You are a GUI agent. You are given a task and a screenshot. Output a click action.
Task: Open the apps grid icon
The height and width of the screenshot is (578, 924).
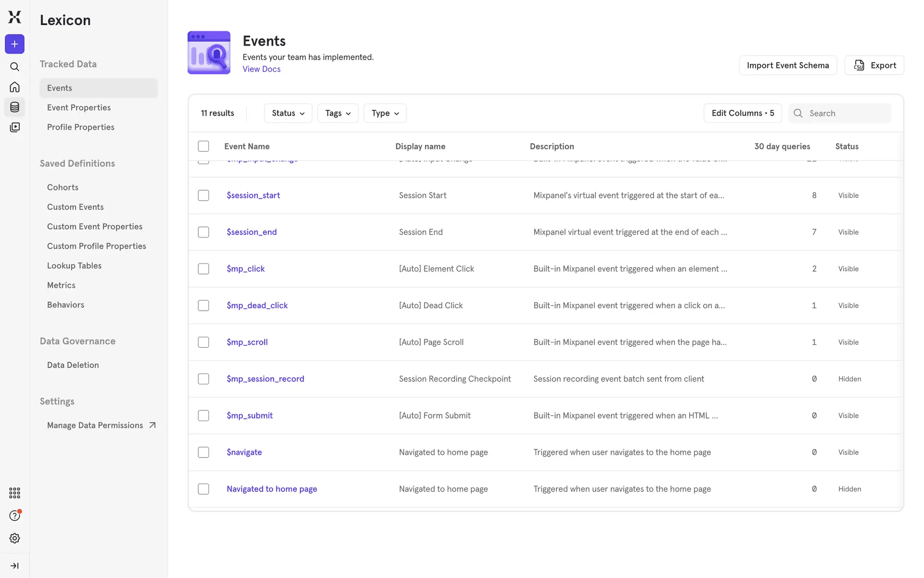pos(14,493)
